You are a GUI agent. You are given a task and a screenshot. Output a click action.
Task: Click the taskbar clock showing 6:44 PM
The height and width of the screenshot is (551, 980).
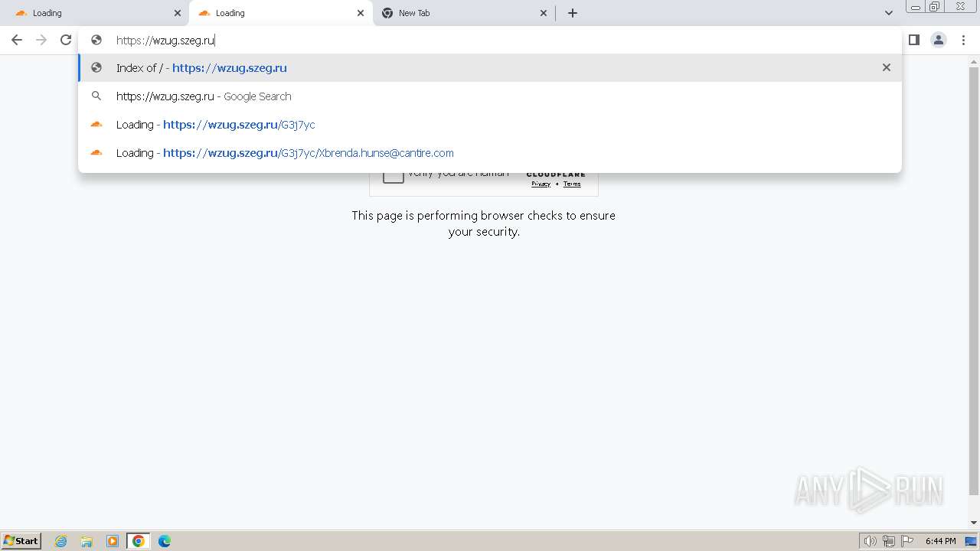940,541
